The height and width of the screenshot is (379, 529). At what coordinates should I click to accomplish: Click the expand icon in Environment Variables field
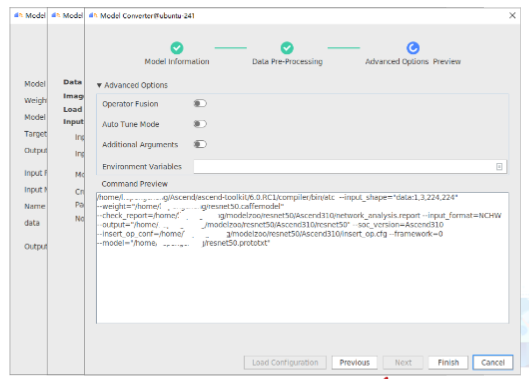[499, 166]
